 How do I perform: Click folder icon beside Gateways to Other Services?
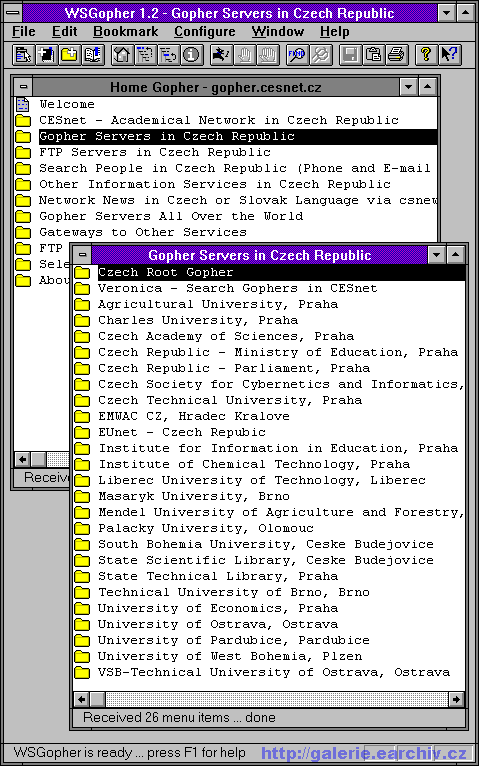point(23,233)
